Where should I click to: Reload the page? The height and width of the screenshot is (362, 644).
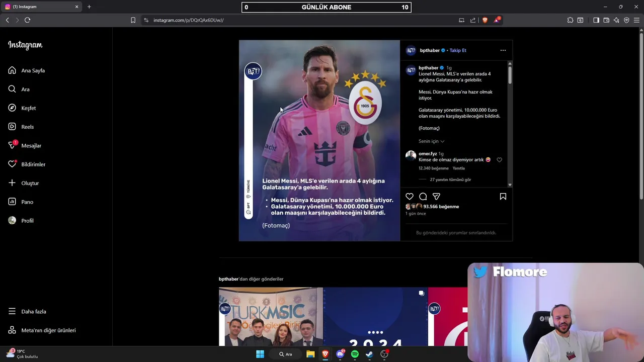click(27, 20)
